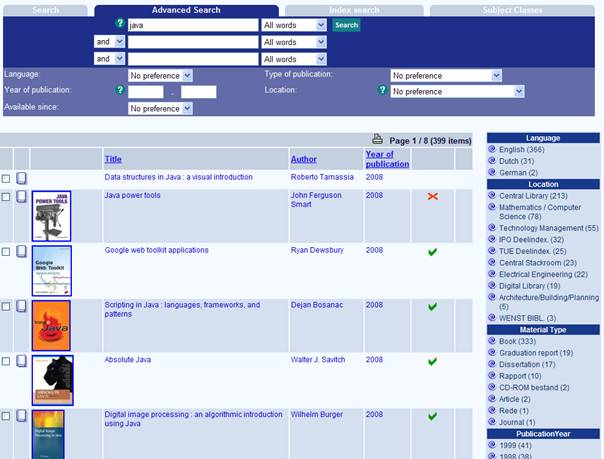Open author link Roberto Tamassia
This screenshot has height=459, width=604.
pyautogui.click(x=322, y=177)
